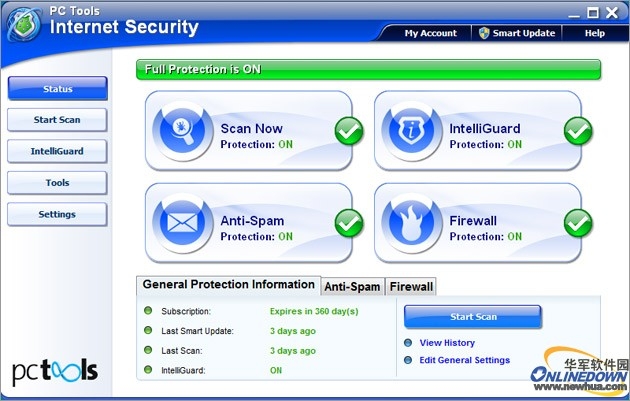The image size is (630, 401).
Task: Click the 'Last Smart Update:' label
Action: pyautogui.click(x=197, y=331)
